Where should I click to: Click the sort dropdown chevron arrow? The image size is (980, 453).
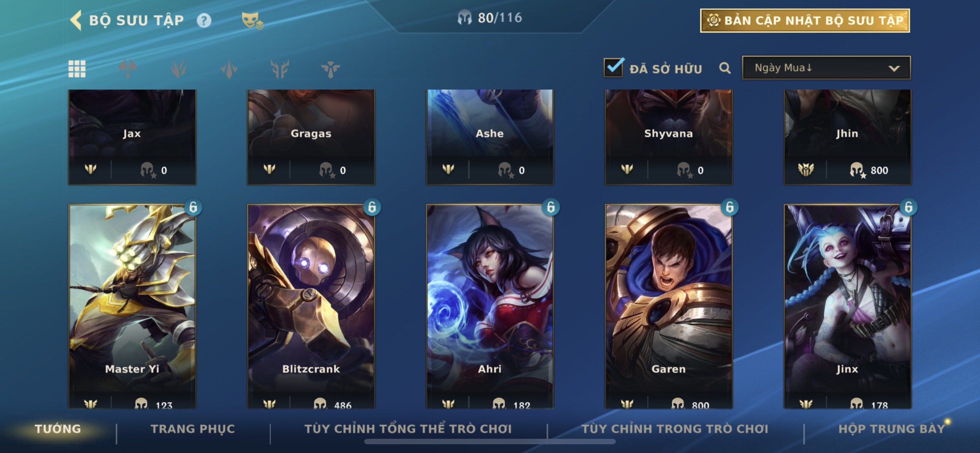(x=894, y=69)
